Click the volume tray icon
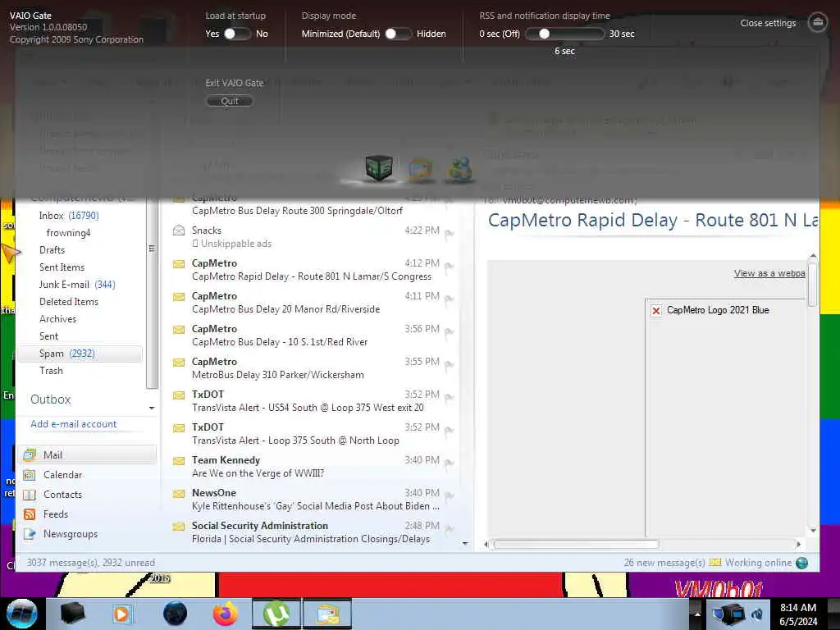Image resolution: width=840 pixels, height=630 pixels. click(757, 614)
